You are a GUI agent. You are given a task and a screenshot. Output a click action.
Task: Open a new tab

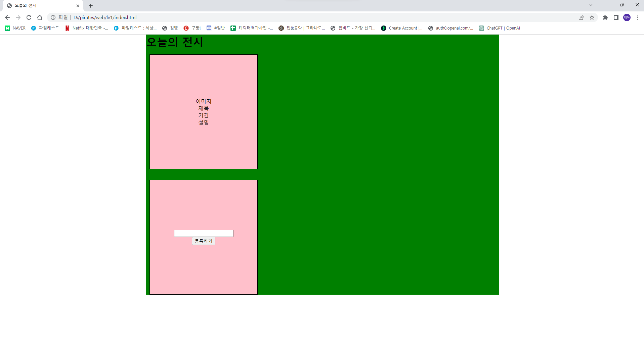tap(91, 6)
